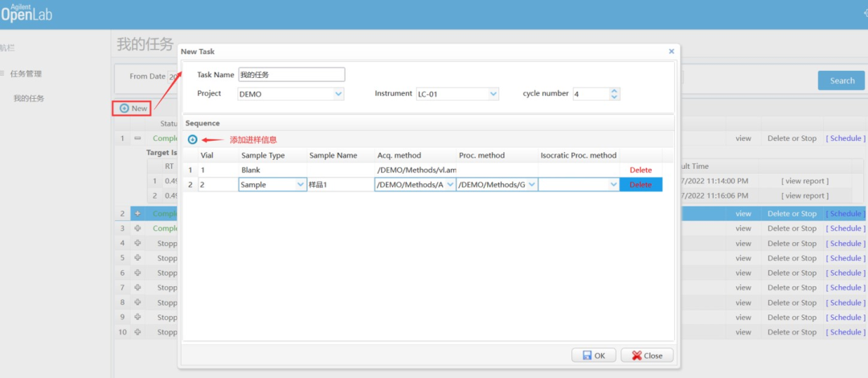
Task: Open view report for 11:14:00 PM result
Action: click(x=805, y=181)
